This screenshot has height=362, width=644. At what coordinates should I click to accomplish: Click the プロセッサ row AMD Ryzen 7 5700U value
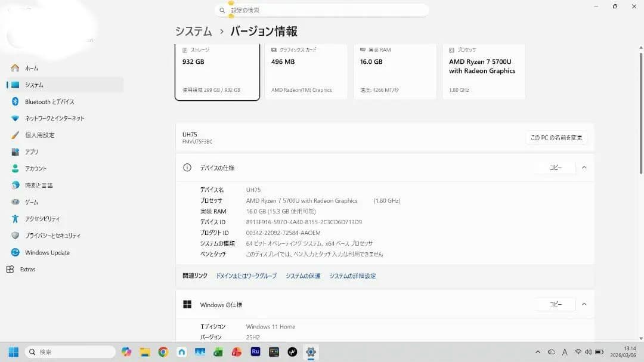pyautogui.click(x=323, y=200)
